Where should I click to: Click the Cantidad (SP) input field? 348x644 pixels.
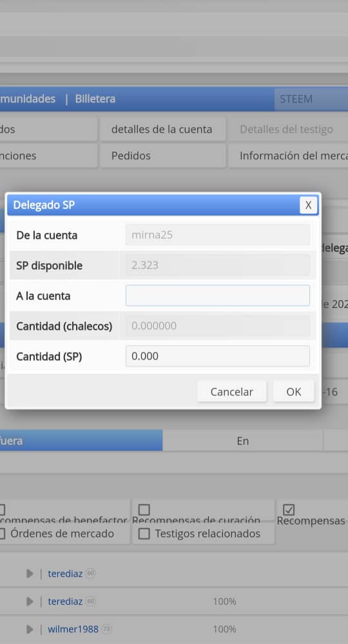coord(218,356)
